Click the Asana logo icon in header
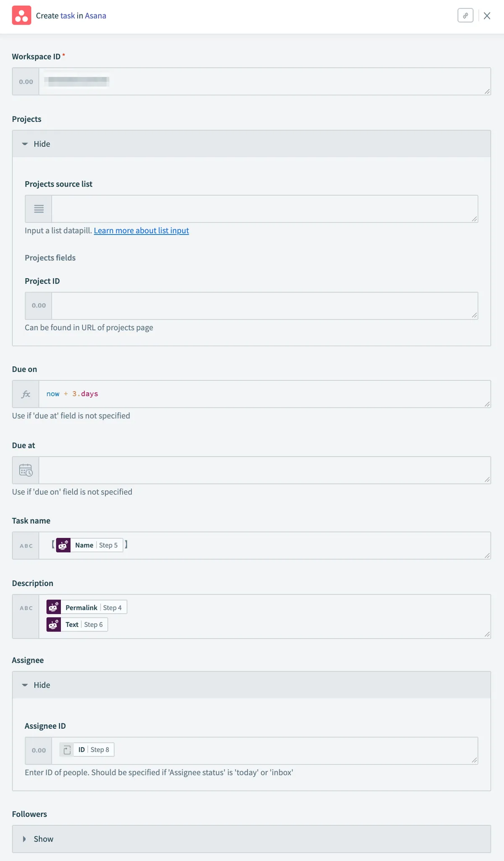This screenshot has height=861, width=504. pyautogui.click(x=21, y=16)
